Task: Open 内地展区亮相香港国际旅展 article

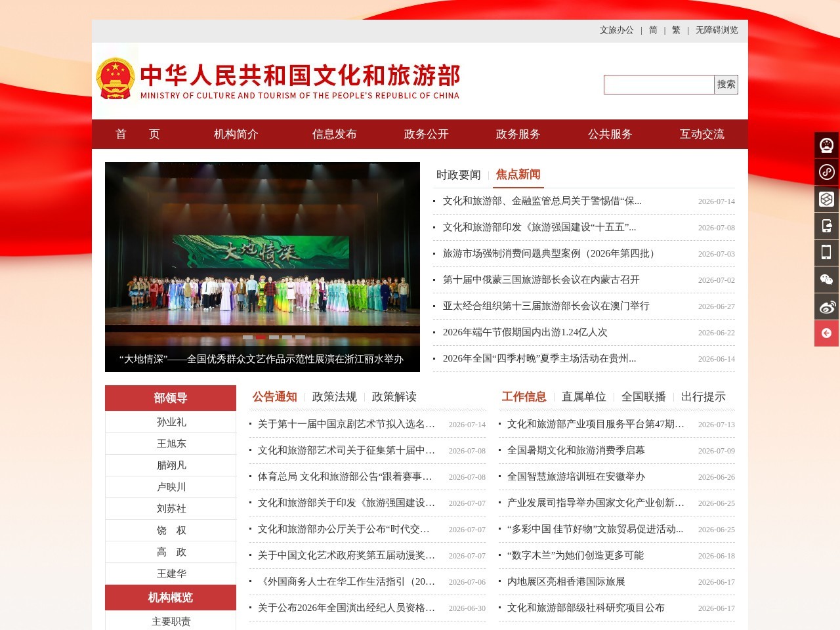Action: point(566,581)
